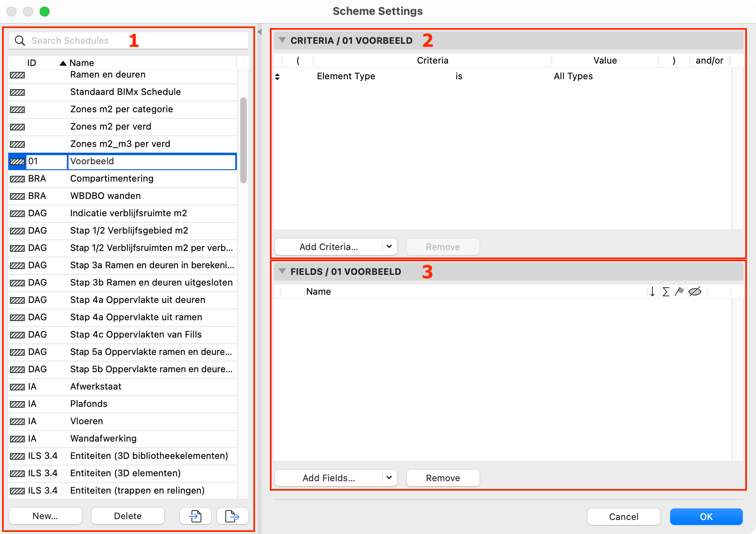Click the hatch icon beside Zones m2 per categorie
This screenshot has height=534, width=756.
[x=17, y=109]
